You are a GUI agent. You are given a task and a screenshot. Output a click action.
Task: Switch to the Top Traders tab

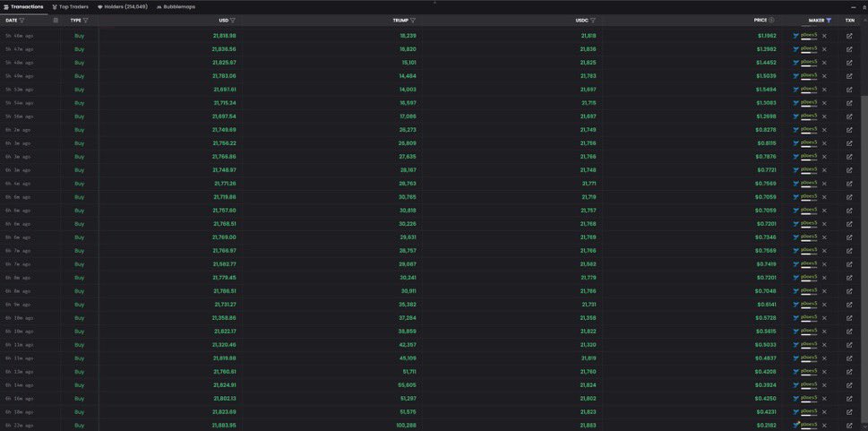tap(70, 6)
